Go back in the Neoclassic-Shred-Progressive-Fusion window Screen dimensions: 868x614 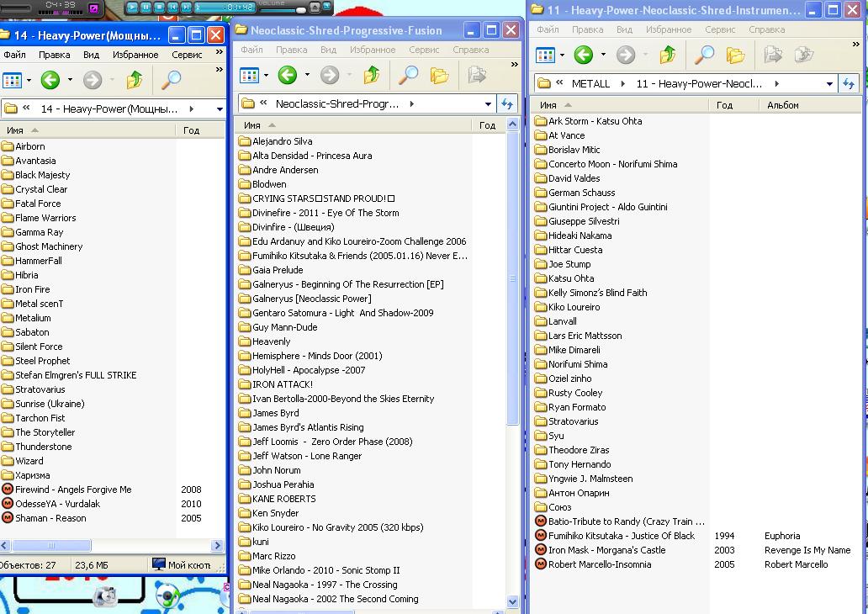(x=288, y=75)
